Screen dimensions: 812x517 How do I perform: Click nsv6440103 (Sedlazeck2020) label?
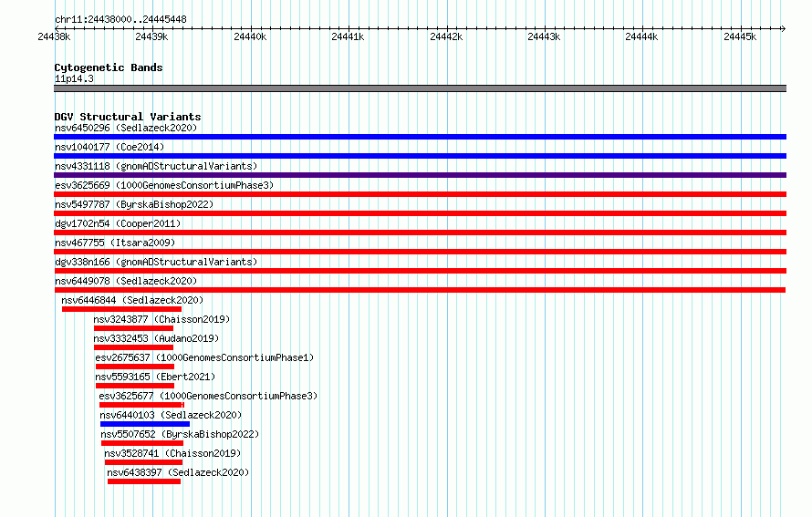[171, 415]
